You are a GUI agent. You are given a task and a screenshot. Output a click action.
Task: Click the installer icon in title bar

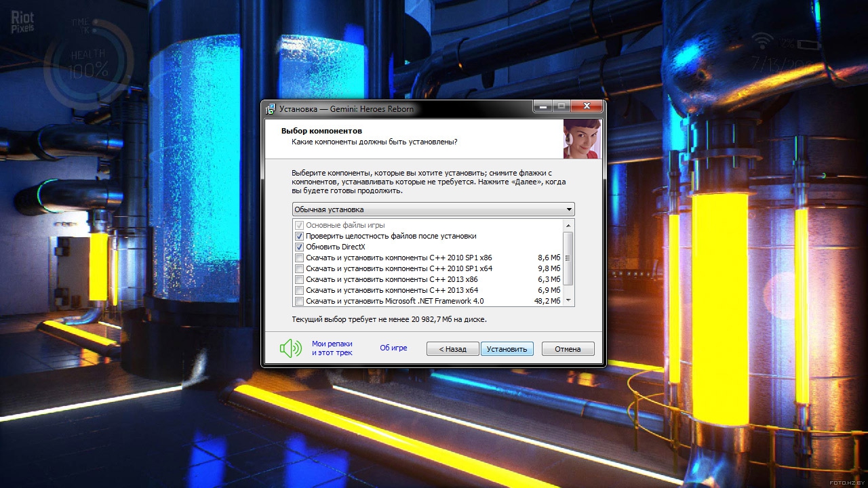271,108
